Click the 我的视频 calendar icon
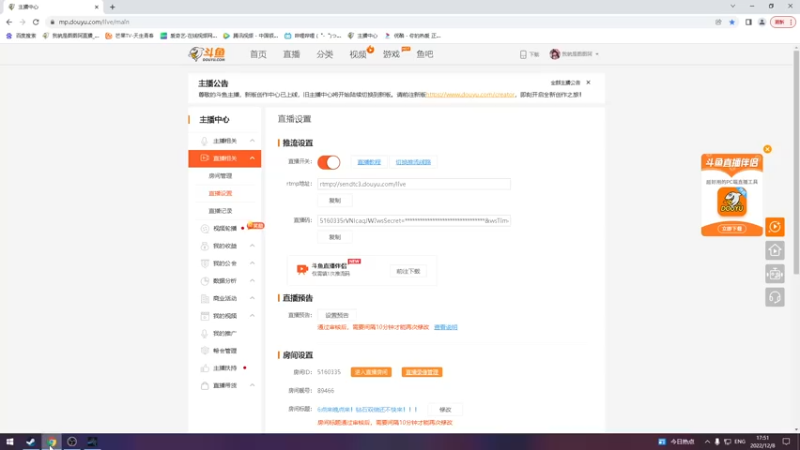Image resolution: width=800 pixels, height=450 pixels. coord(205,316)
